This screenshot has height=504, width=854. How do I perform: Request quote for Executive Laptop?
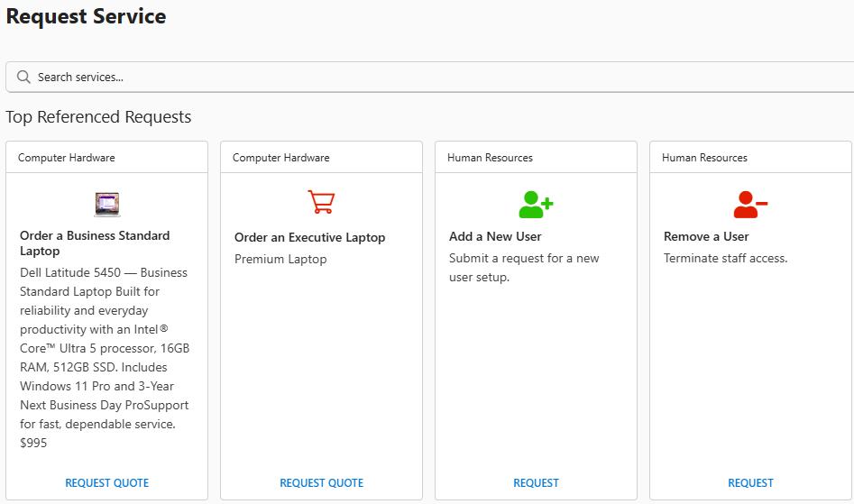[321, 483]
